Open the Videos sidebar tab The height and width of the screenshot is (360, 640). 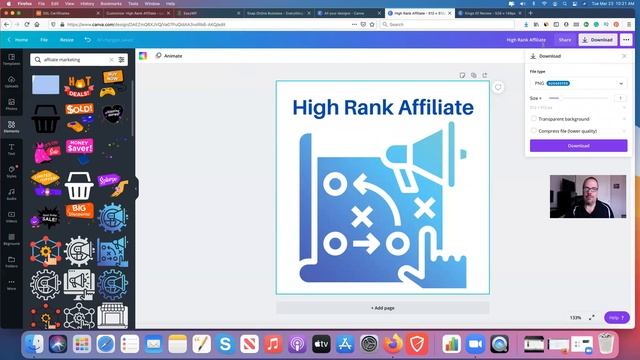click(x=11, y=217)
